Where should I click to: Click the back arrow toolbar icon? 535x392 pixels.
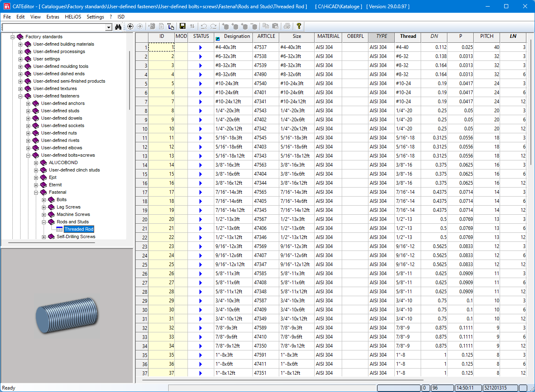click(x=130, y=26)
